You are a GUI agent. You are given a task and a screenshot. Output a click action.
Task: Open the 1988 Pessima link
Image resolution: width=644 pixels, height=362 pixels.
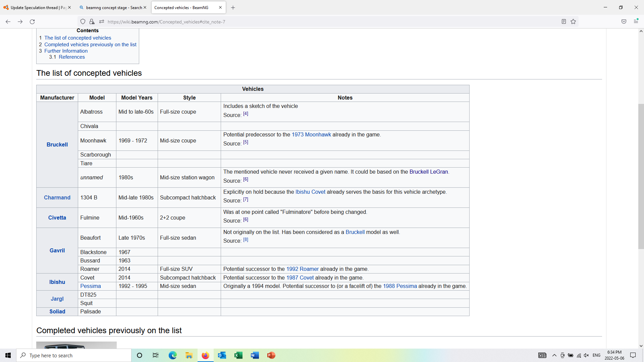tap(400, 286)
